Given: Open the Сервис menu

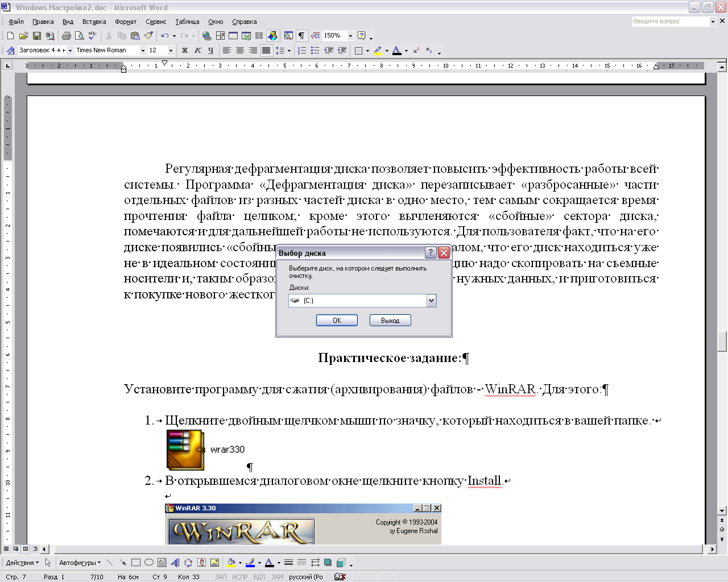Looking at the screenshot, I should click(156, 22).
